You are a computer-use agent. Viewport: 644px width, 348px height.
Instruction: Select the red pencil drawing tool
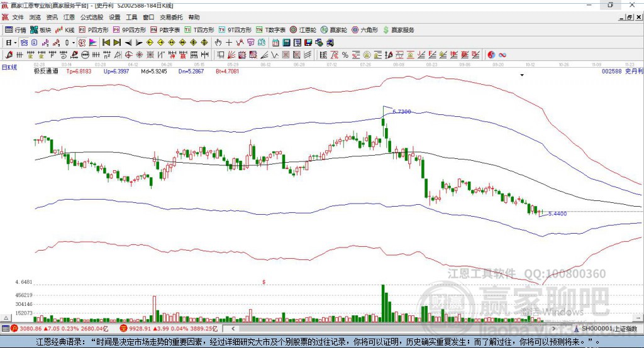tap(9, 55)
